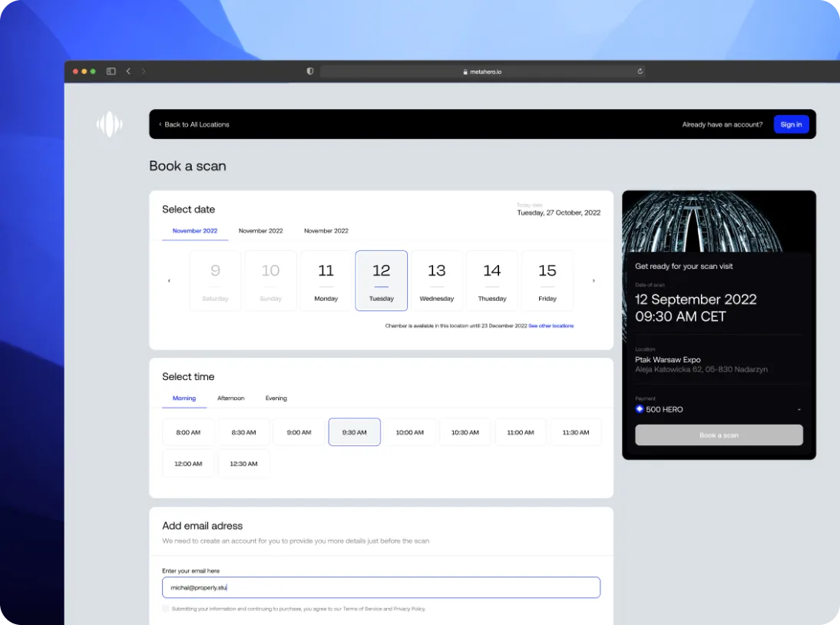This screenshot has height=625, width=840.
Task: Click the privacy shield icon in browser toolbar
Action: tap(309, 71)
